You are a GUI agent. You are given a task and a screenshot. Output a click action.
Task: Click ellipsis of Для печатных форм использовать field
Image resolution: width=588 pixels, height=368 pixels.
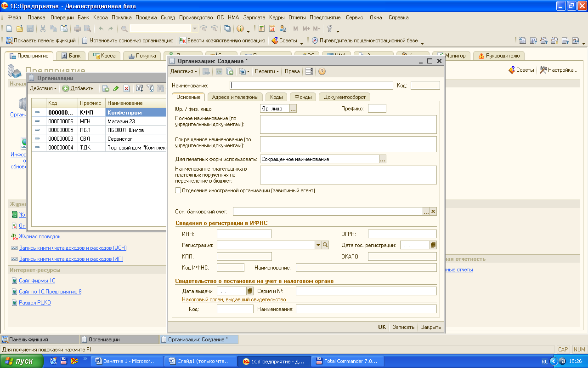tap(383, 159)
